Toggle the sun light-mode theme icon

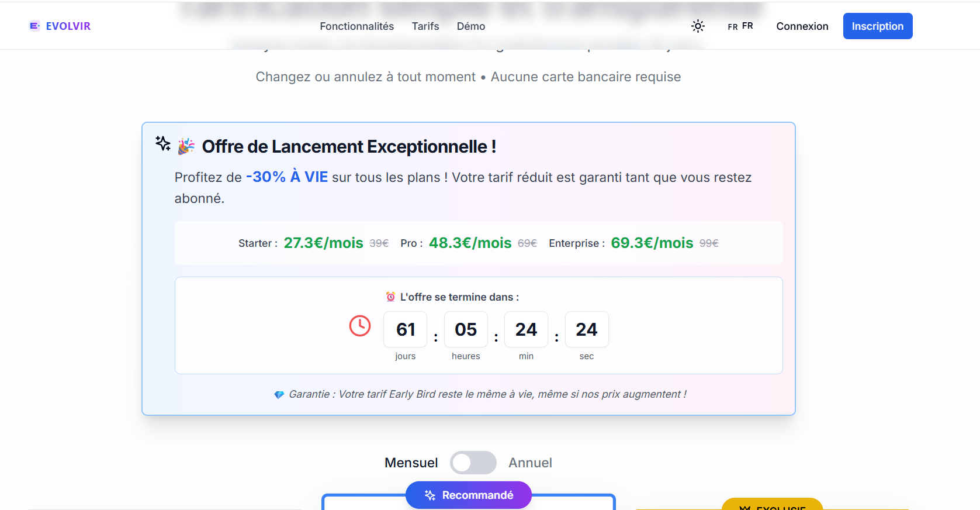698,26
